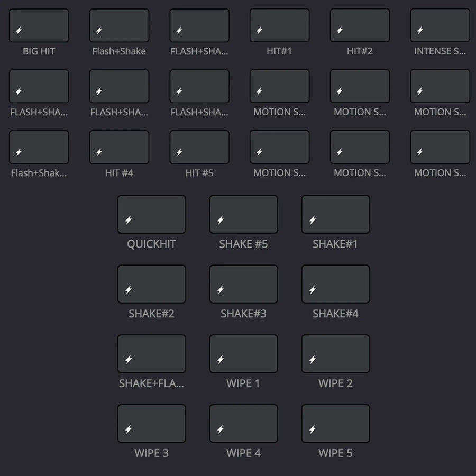Image resolution: width=476 pixels, height=476 pixels.
Task: Choose the WIPE 5 transition preset
Action: click(x=335, y=423)
